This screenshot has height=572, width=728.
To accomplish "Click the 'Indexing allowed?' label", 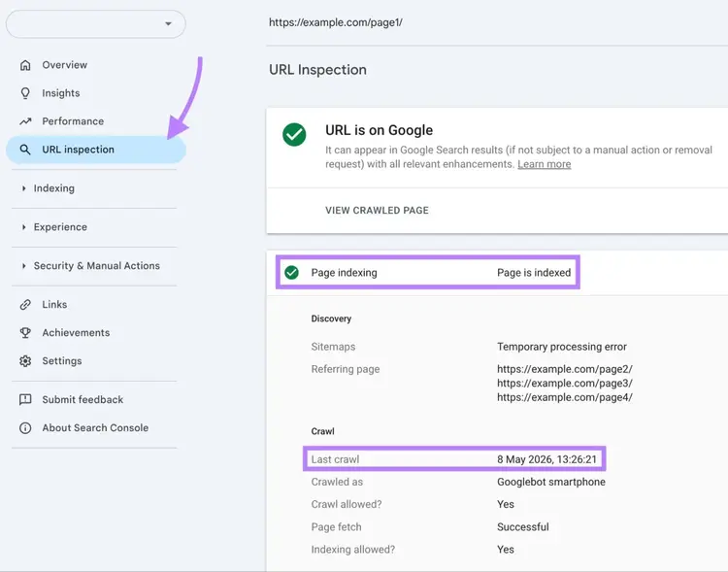I will pos(353,550).
